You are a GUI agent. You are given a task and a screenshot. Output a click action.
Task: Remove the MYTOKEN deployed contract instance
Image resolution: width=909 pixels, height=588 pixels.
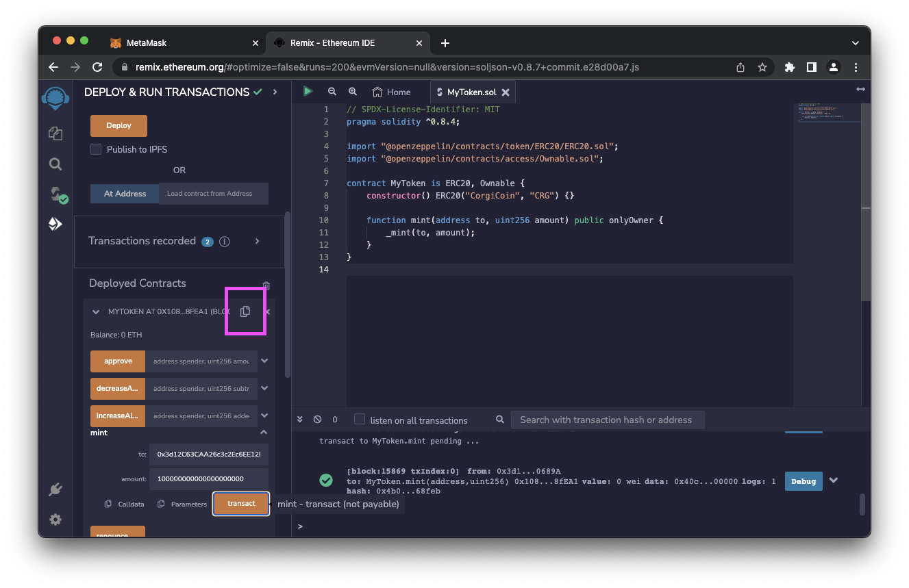[x=268, y=312]
